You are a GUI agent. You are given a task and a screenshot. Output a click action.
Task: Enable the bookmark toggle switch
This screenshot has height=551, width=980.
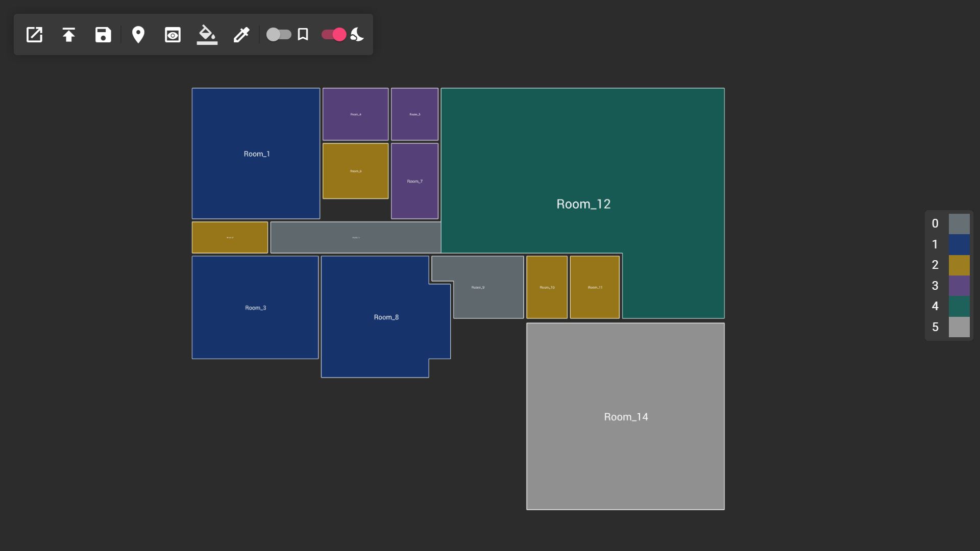279,35
